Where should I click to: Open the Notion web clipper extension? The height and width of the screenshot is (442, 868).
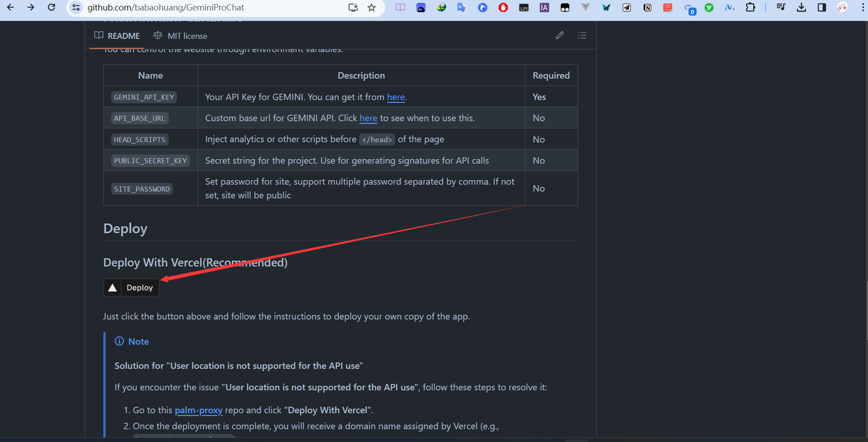coord(647,8)
